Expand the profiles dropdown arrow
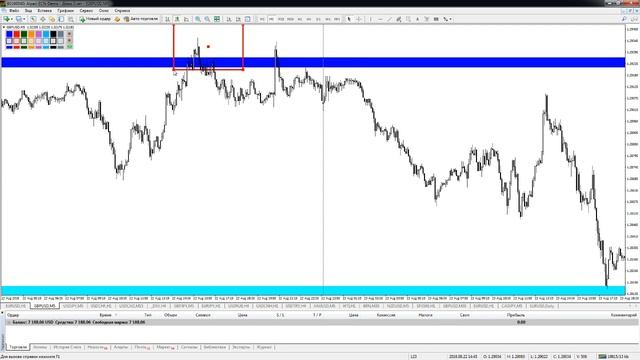640x360 pixels. [x=24, y=19]
